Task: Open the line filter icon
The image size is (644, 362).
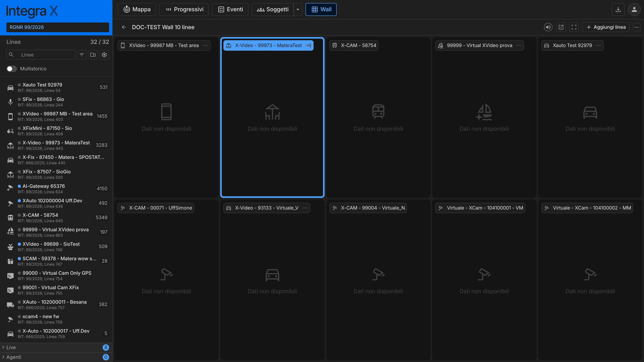Action: [82, 55]
